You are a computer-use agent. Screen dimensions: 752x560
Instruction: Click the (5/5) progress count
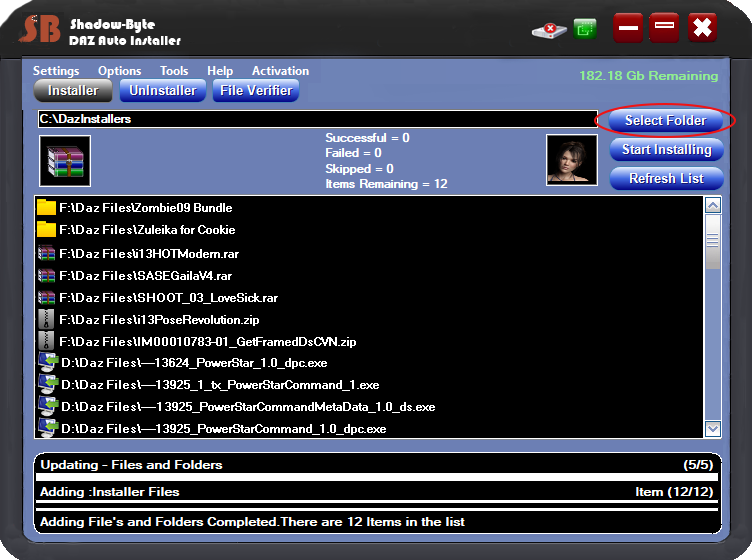[698, 465]
